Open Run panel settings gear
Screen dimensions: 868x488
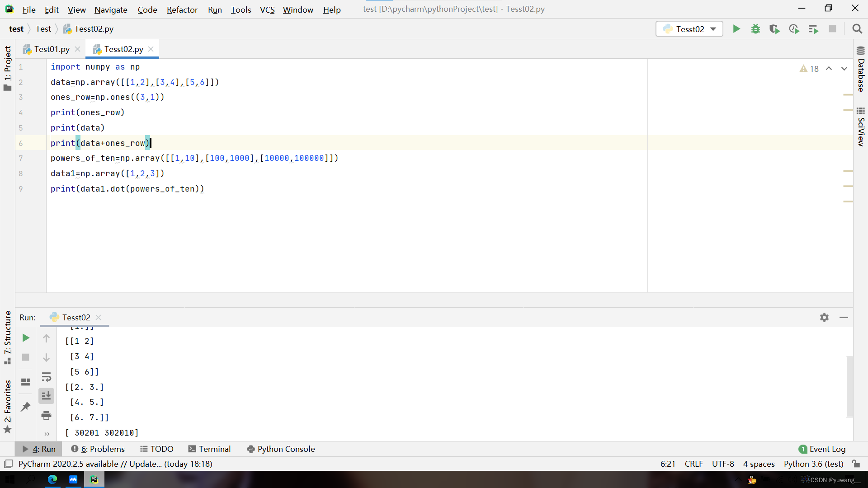[x=824, y=318]
